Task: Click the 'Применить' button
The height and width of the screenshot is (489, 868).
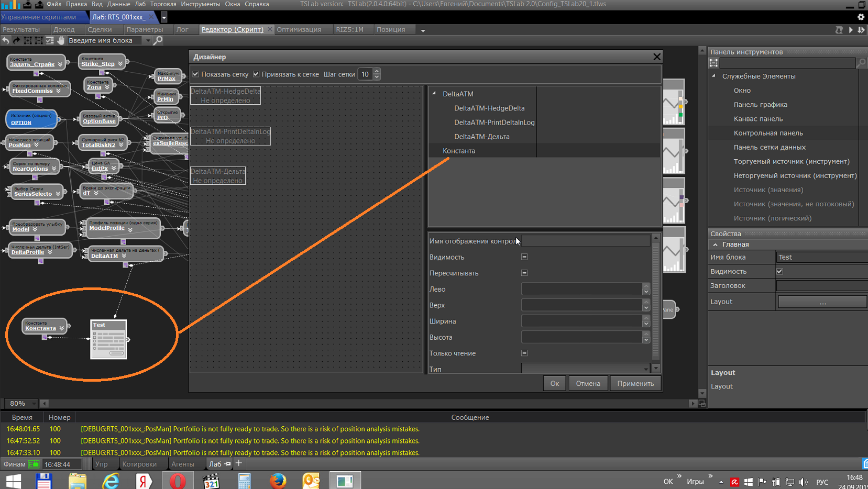Action: click(635, 383)
